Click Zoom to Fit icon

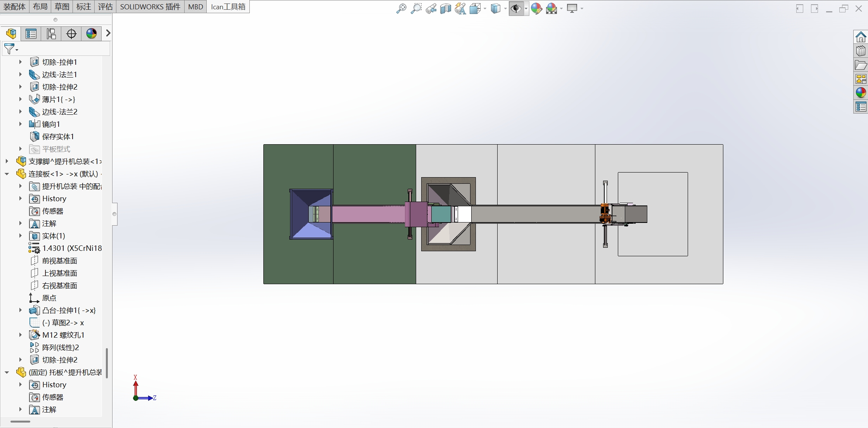pos(401,8)
